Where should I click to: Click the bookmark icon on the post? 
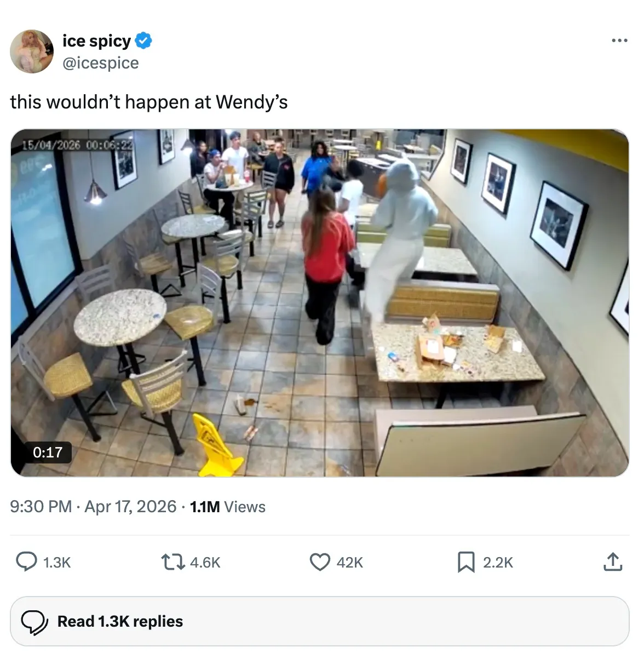tap(466, 562)
